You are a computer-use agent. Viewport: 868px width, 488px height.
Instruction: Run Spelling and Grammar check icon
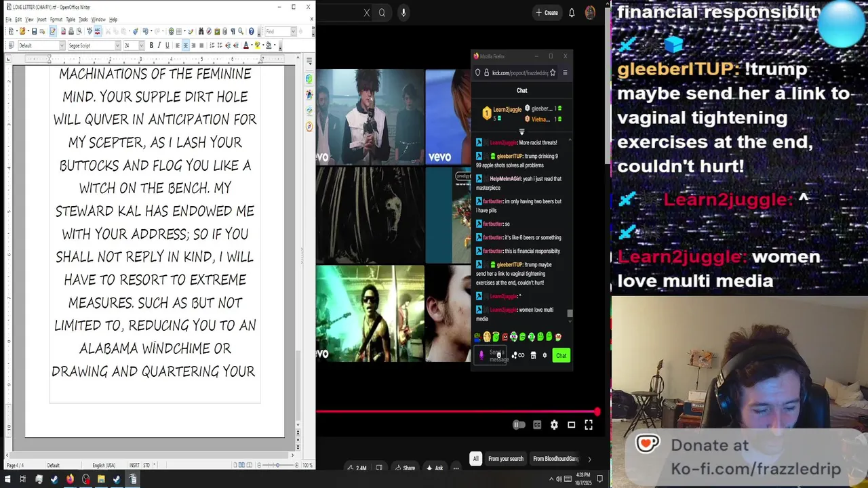[90, 31]
